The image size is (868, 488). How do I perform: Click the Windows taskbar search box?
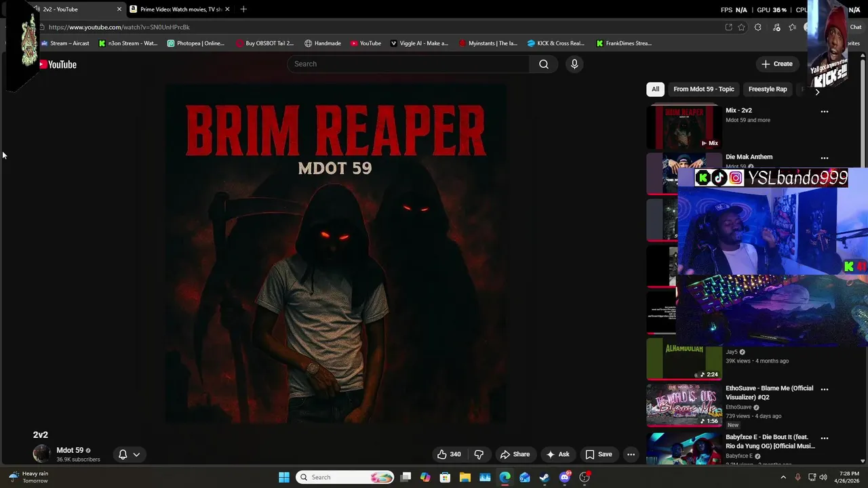(x=346, y=477)
